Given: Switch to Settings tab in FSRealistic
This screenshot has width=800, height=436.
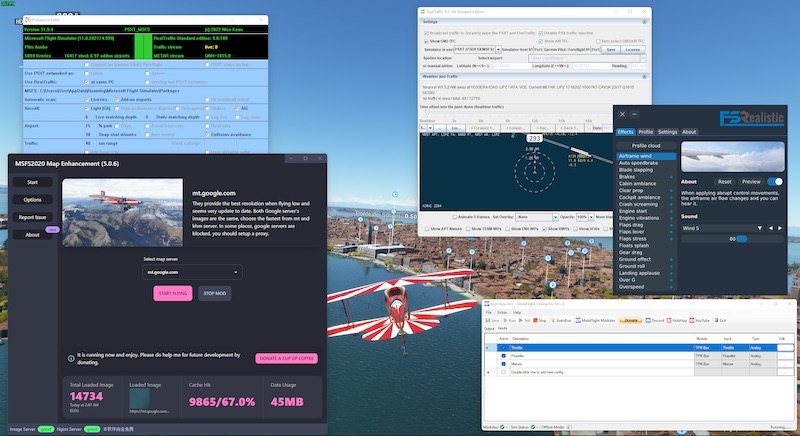Looking at the screenshot, I should pyautogui.click(x=667, y=132).
